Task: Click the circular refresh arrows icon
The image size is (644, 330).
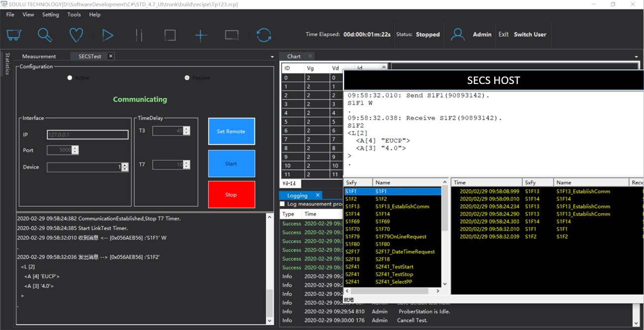Action: click(264, 35)
